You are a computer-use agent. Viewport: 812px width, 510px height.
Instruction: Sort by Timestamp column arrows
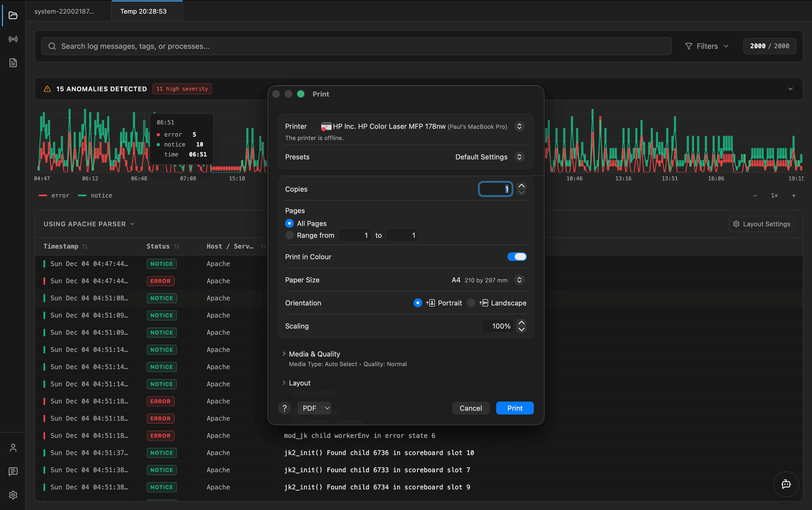click(x=85, y=246)
